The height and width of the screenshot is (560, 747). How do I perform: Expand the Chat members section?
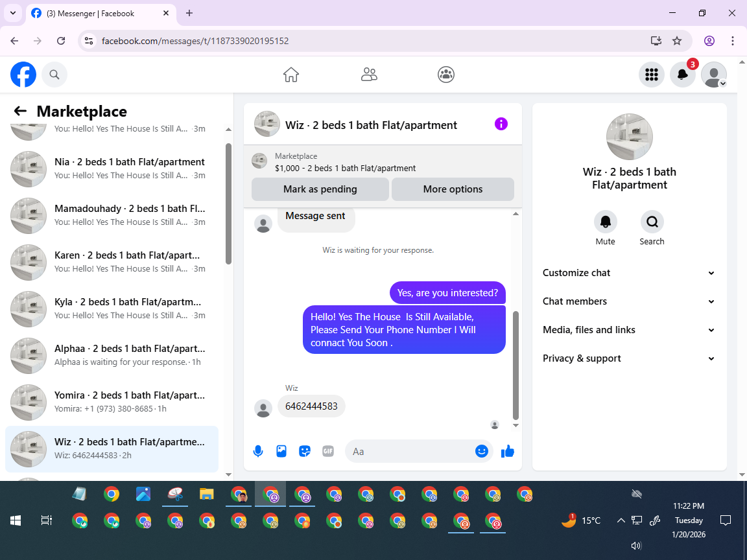(x=629, y=301)
